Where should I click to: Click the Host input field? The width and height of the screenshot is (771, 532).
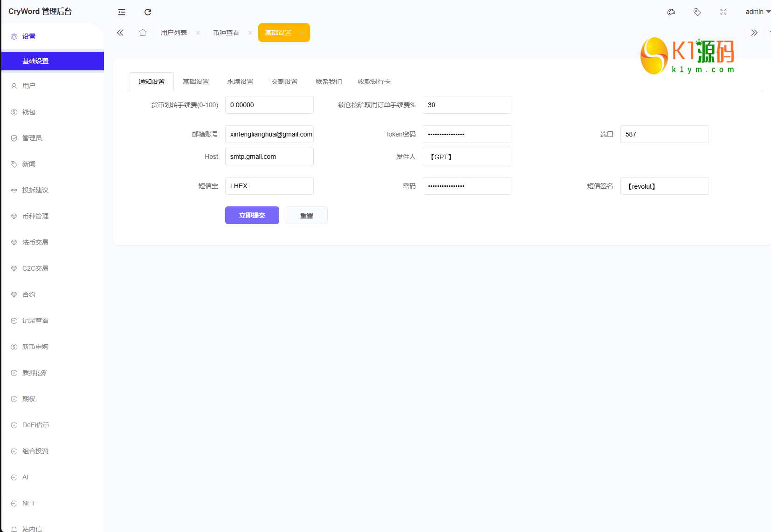tap(269, 157)
